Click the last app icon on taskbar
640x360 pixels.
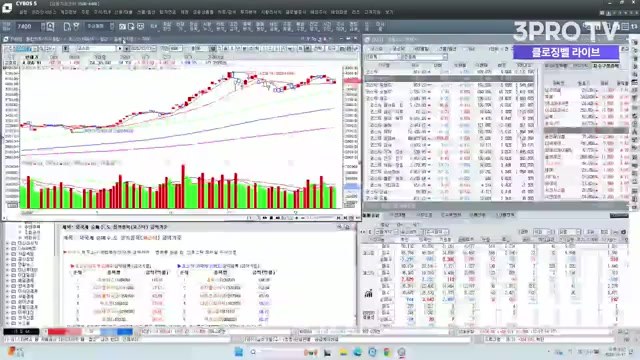click(402, 352)
